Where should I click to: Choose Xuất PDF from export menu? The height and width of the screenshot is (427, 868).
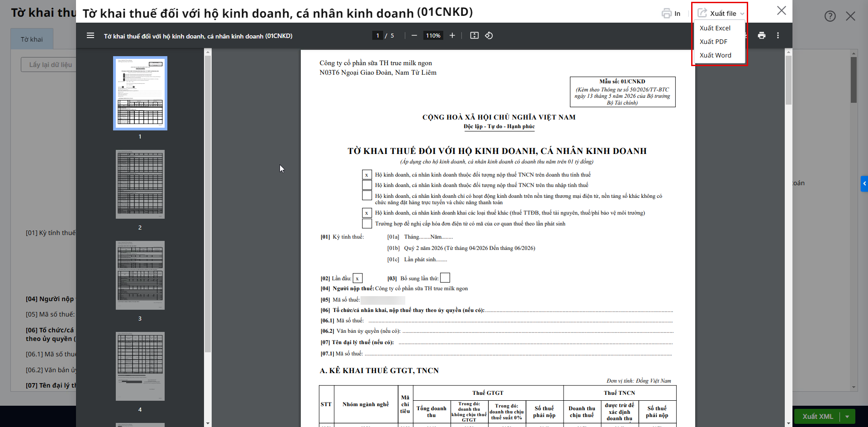coord(714,42)
